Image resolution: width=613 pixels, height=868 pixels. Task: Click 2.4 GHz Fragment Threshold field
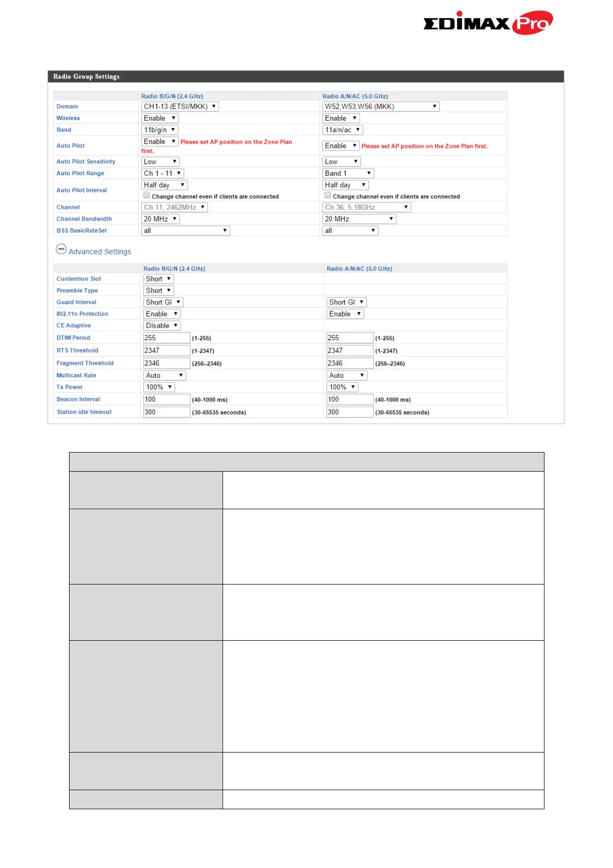click(166, 363)
